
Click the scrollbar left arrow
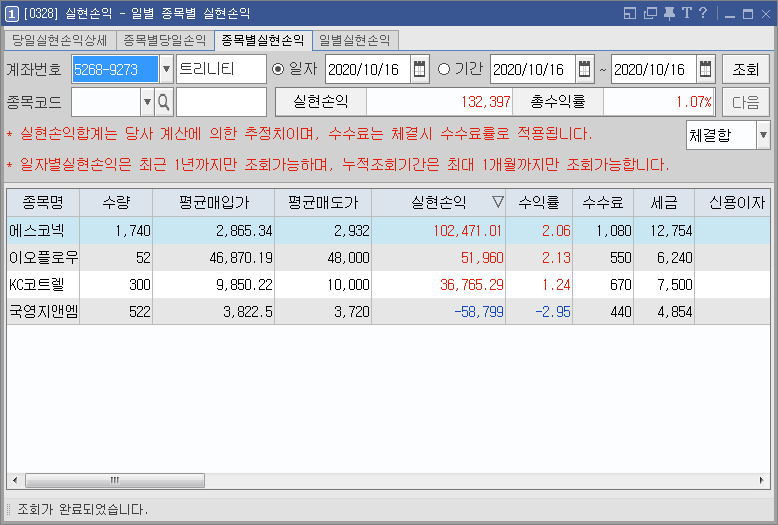[x=15, y=480]
